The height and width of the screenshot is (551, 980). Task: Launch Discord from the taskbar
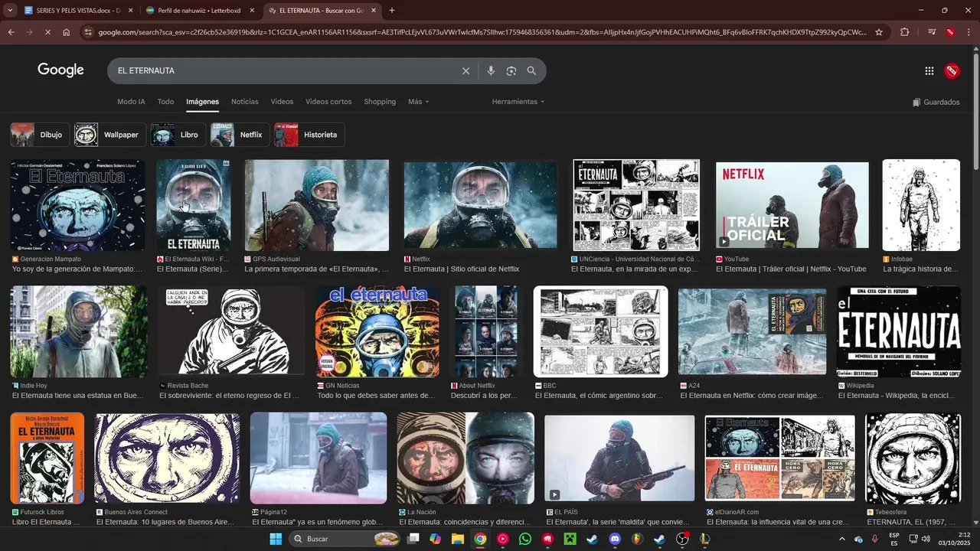click(615, 539)
